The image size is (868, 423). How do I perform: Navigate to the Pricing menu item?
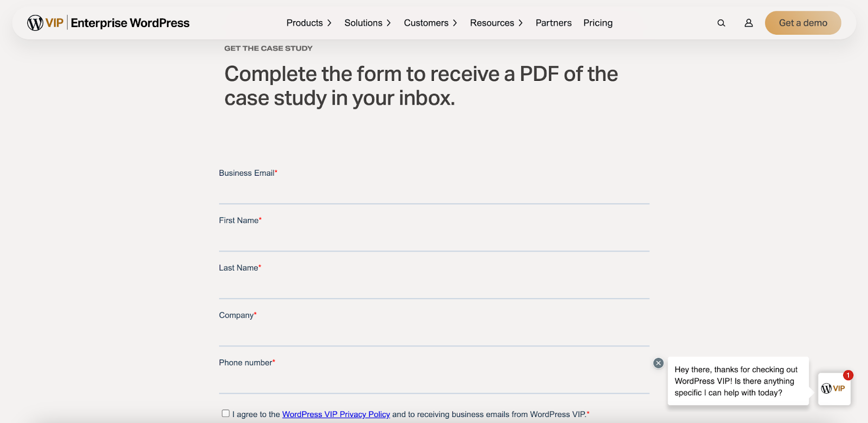(597, 23)
